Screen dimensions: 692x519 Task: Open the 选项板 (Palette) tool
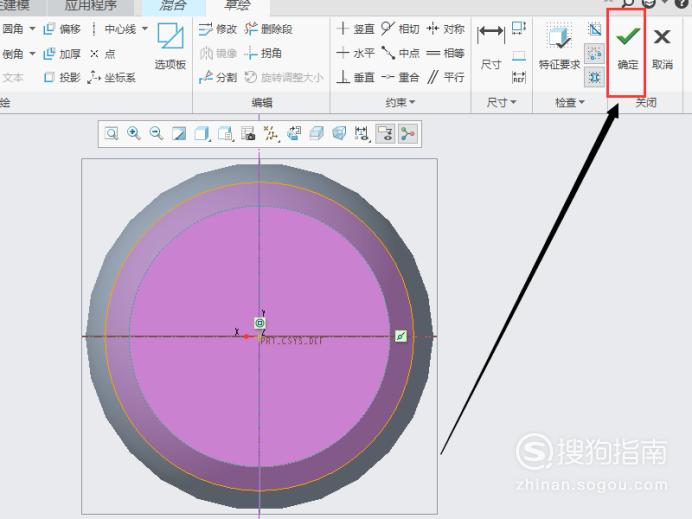coord(170,46)
